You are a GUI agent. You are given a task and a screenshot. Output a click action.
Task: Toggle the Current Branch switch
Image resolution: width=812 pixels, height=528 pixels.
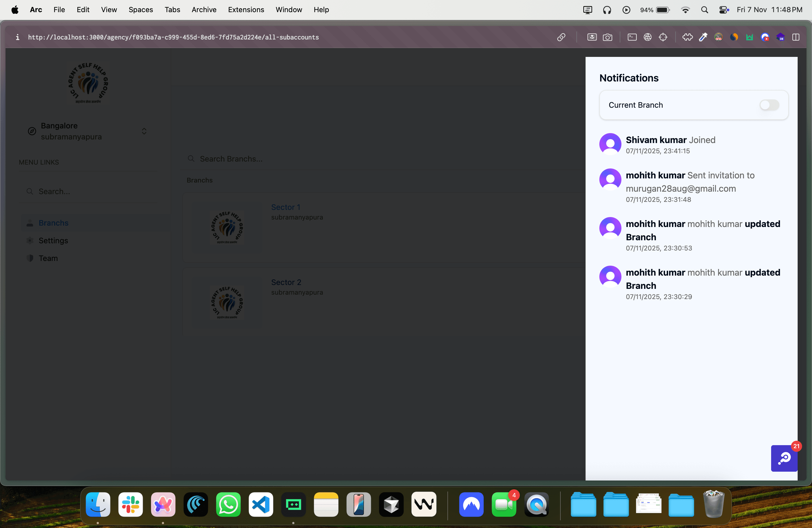(769, 105)
